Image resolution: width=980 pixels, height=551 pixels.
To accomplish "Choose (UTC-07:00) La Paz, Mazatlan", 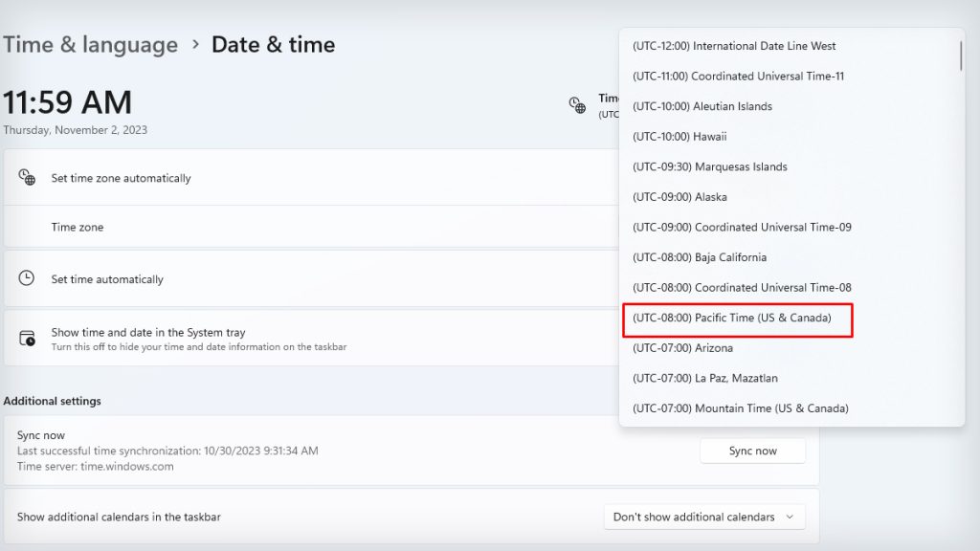I will point(703,378).
